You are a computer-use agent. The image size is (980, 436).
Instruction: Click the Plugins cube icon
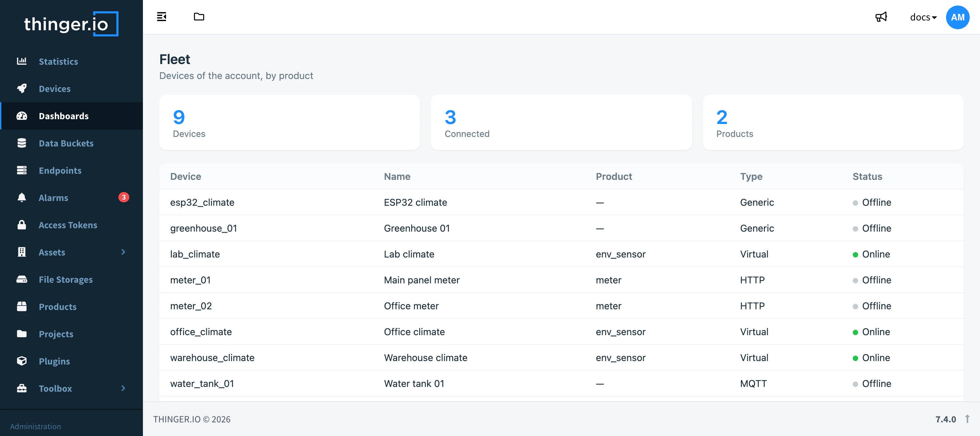22,361
